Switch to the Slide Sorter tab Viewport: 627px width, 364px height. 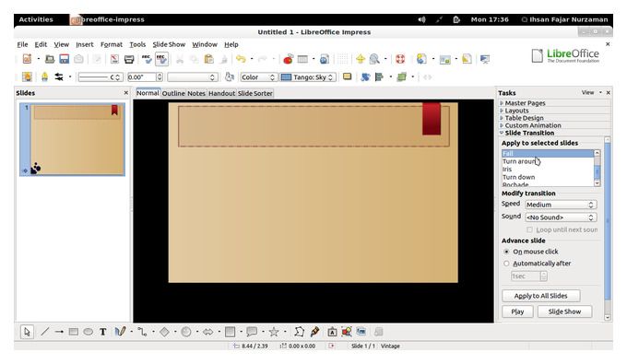[x=255, y=93]
